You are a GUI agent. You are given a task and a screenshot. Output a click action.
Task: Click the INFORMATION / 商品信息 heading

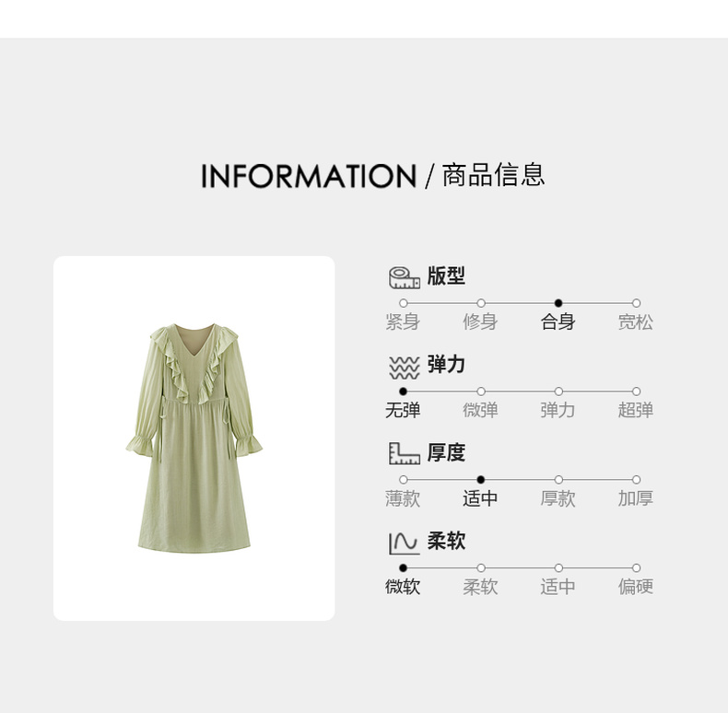tap(372, 176)
